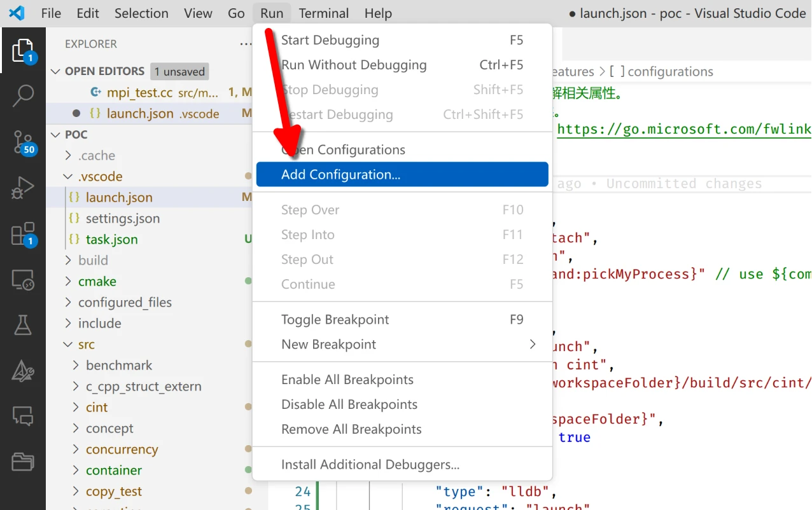The image size is (812, 510).
Task: Select Disable All Breakpoints
Action: (x=402, y=404)
